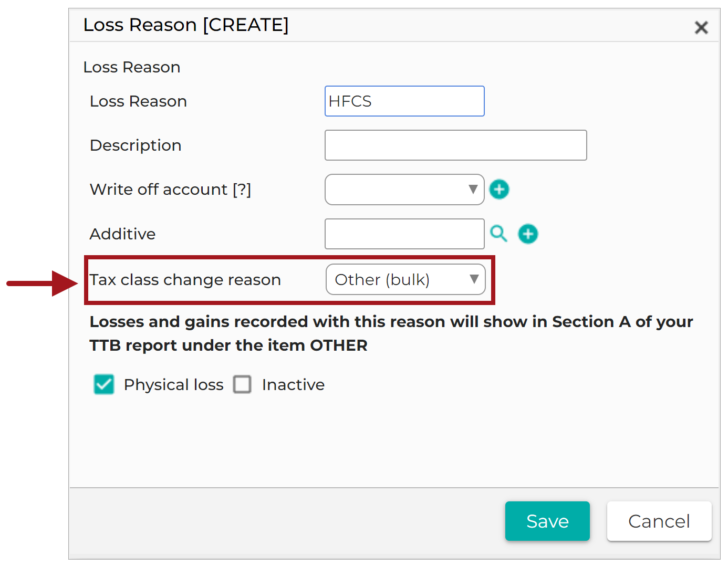
Task: Enable the Inactive checkbox
Action: 242,384
